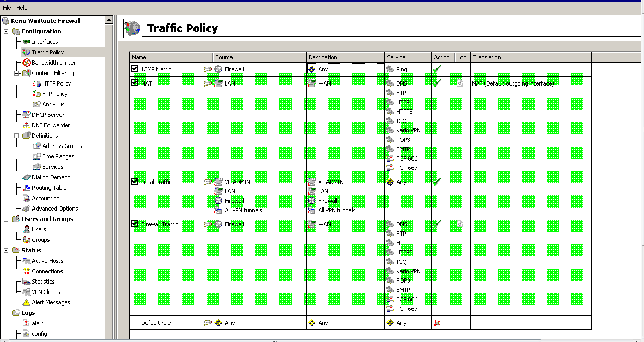
Task: Select the Default rule name cell
Action: pyautogui.click(x=171, y=323)
